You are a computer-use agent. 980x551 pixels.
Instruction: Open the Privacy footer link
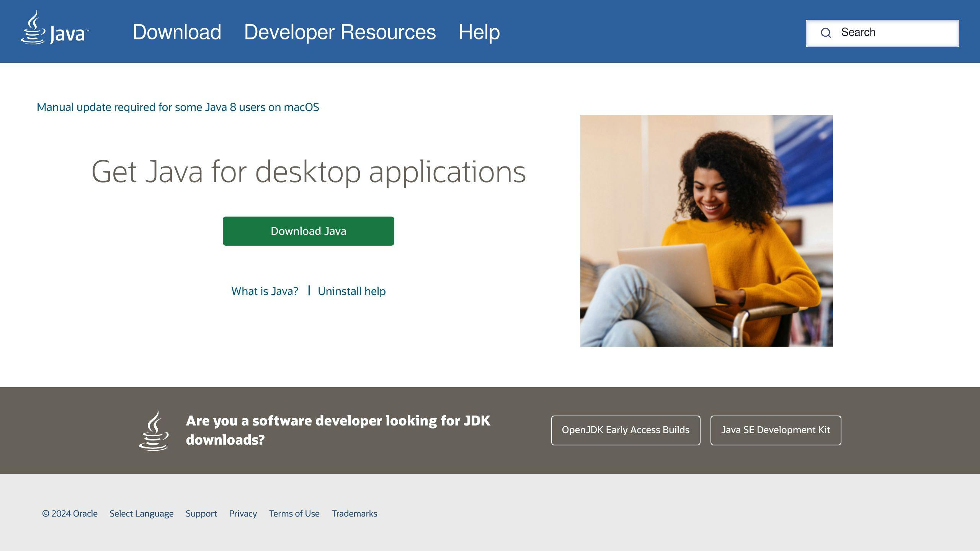(243, 514)
